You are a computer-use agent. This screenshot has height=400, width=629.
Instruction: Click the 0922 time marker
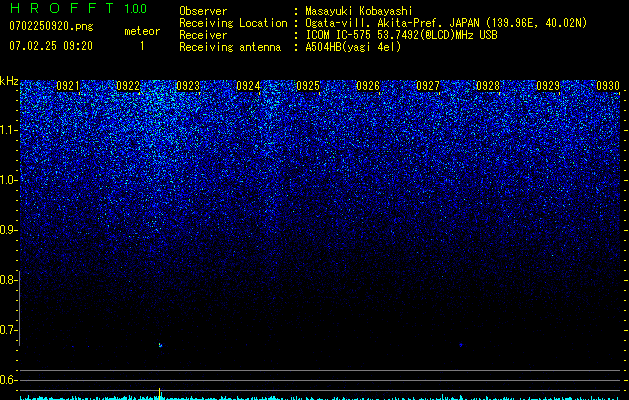tap(128, 86)
